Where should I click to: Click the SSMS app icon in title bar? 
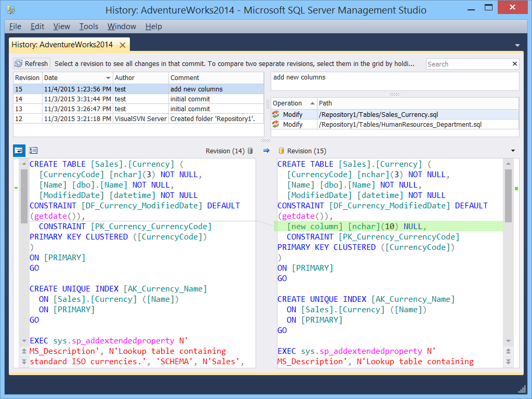pyautogui.click(x=11, y=10)
